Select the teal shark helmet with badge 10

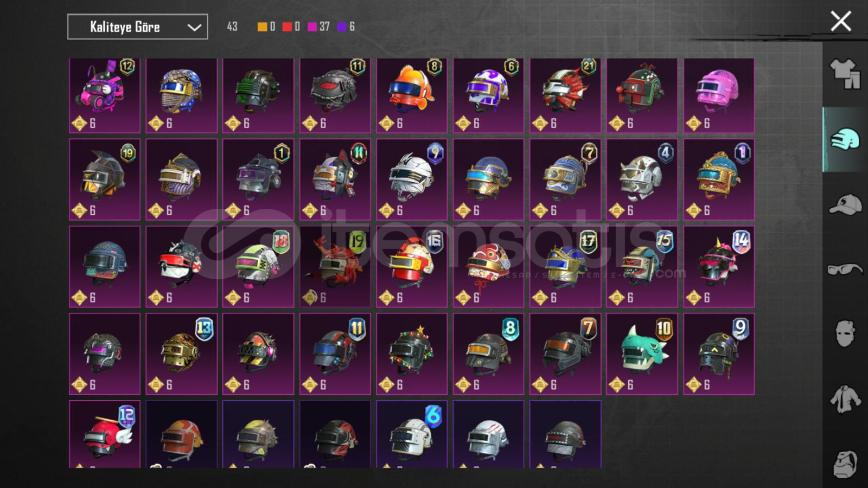[x=642, y=354]
